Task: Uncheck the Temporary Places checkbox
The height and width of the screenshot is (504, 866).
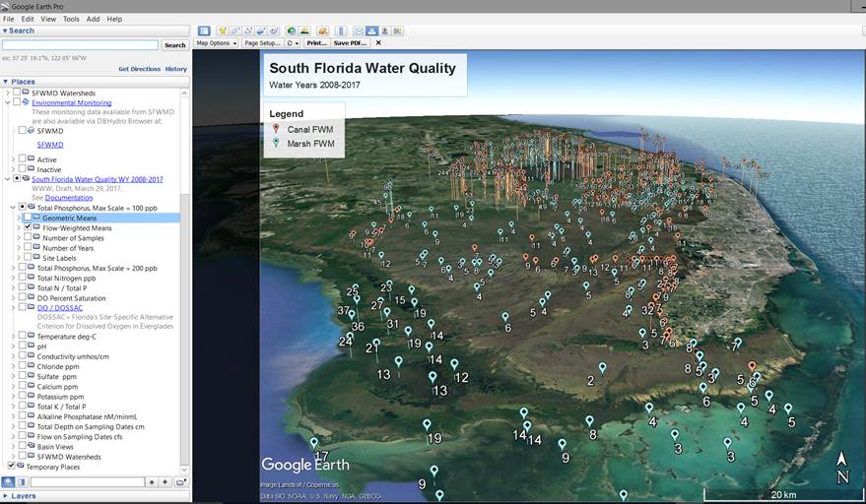Action: coord(11,466)
